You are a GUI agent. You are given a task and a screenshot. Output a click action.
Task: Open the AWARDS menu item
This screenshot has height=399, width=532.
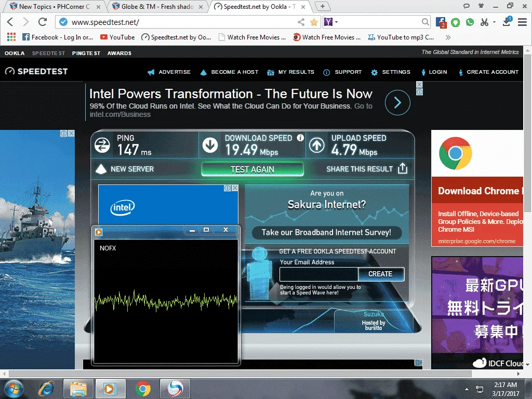pyautogui.click(x=119, y=54)
